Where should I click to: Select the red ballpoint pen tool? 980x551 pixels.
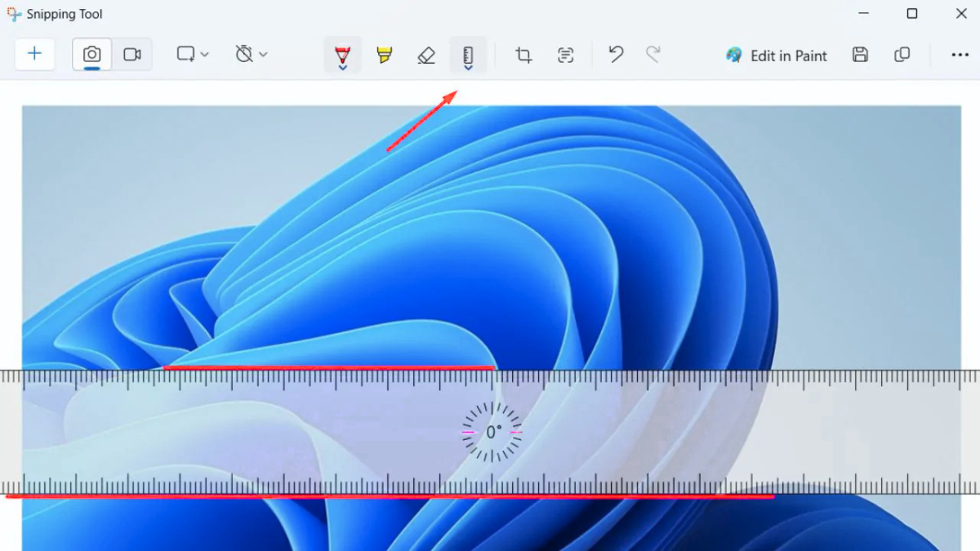coord(342,55)
